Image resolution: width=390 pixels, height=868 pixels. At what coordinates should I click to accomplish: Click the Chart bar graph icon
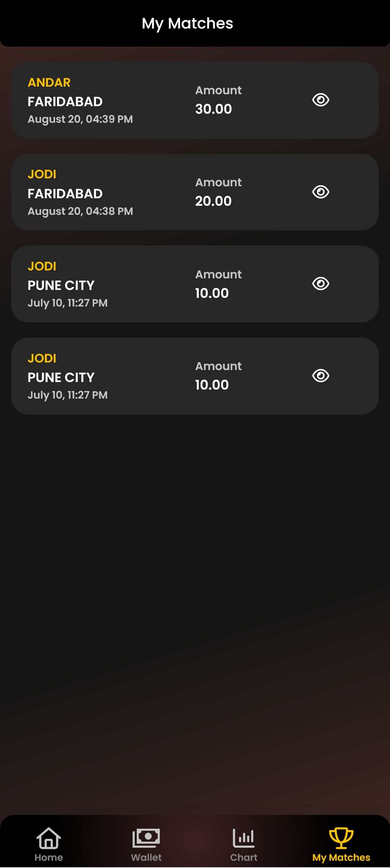pyautogui.click(x=244, y=838)
